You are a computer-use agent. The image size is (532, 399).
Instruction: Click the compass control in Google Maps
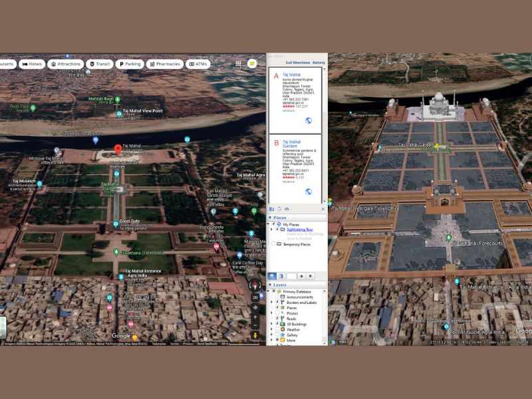point(255,286)
